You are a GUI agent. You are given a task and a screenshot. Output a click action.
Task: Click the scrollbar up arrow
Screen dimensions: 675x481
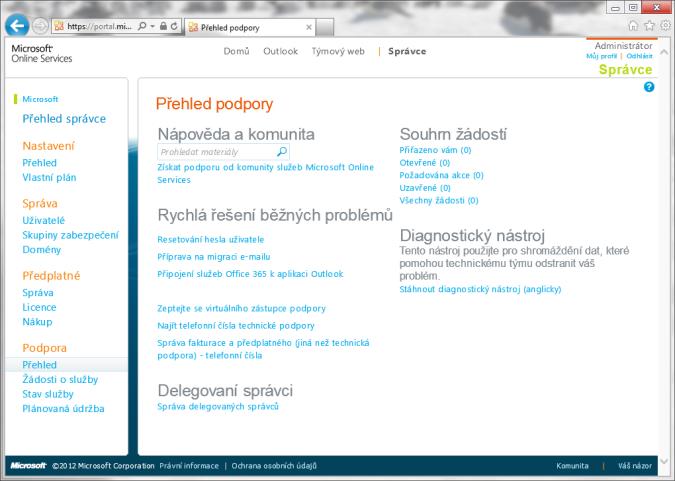tap(665, 52)
